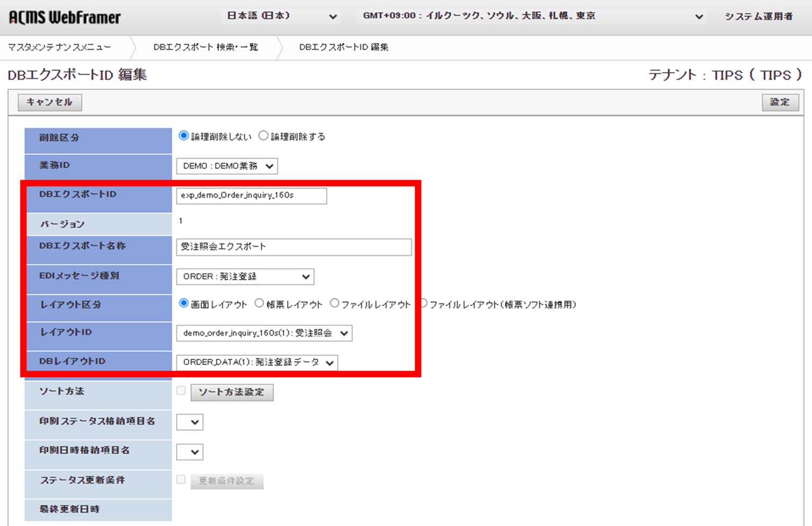Click the キャンセル button
This screenshot has height=526, width=812.
coord(49,102)
